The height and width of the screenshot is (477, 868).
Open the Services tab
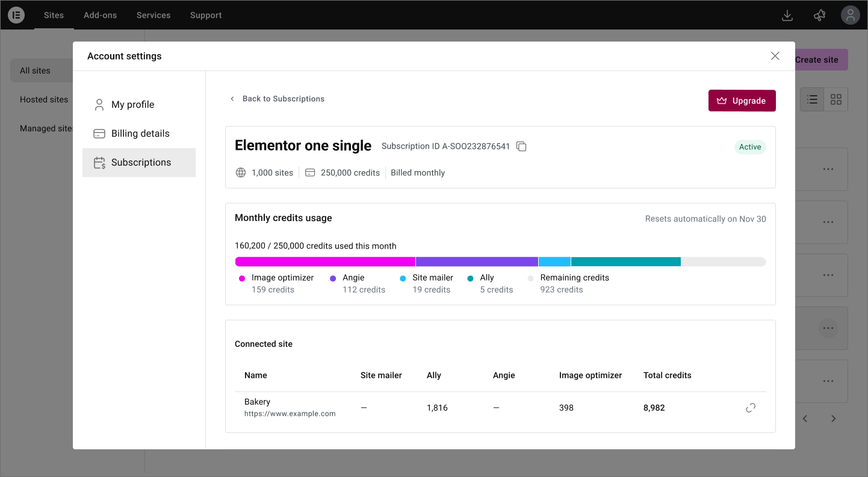point(153,15)
